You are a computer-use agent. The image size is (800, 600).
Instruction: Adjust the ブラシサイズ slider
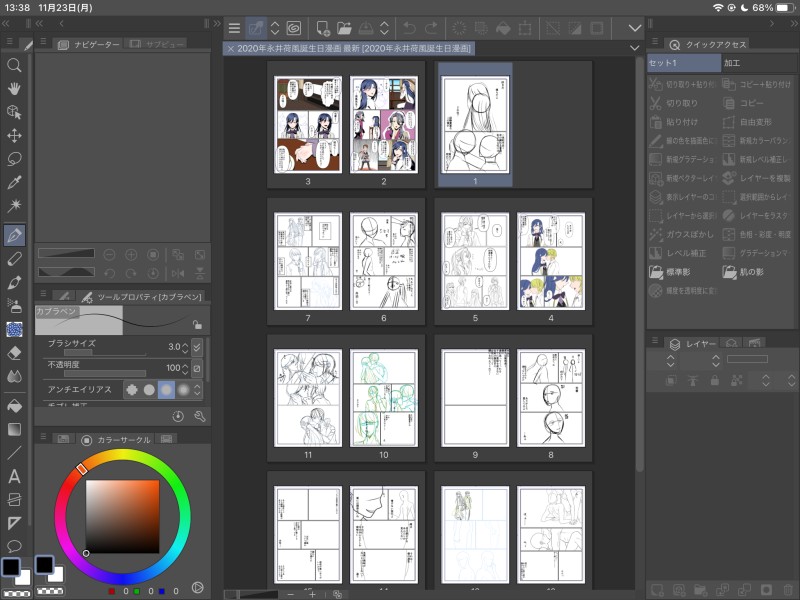pos(105,352)
